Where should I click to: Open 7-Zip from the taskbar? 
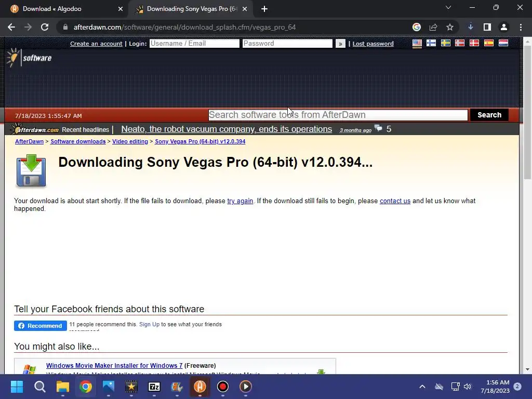[x=154, y=387]
